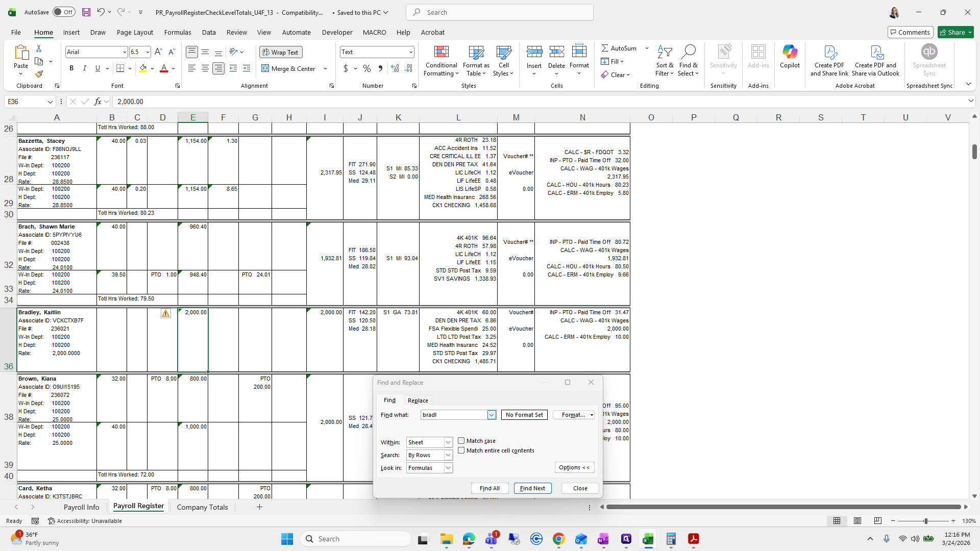Open the font size dropdown
This screenshot has width=980, height=551.
click(148, 52)
